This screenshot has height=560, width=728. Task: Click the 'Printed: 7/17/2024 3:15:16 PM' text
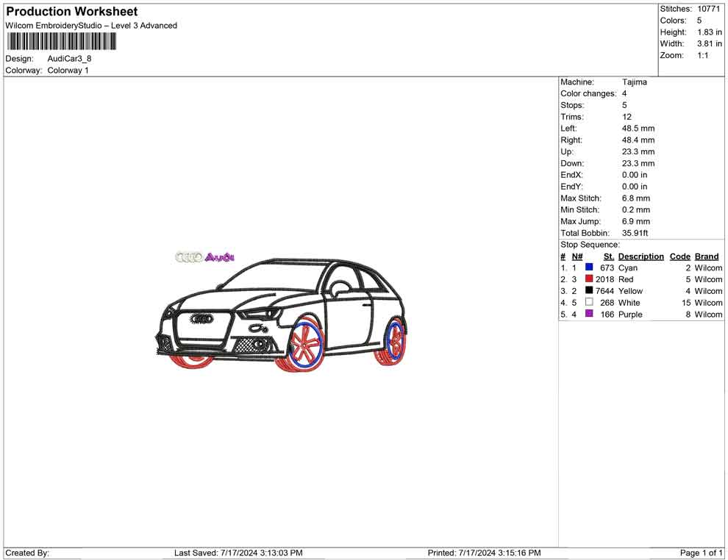(x=485, y=553)
